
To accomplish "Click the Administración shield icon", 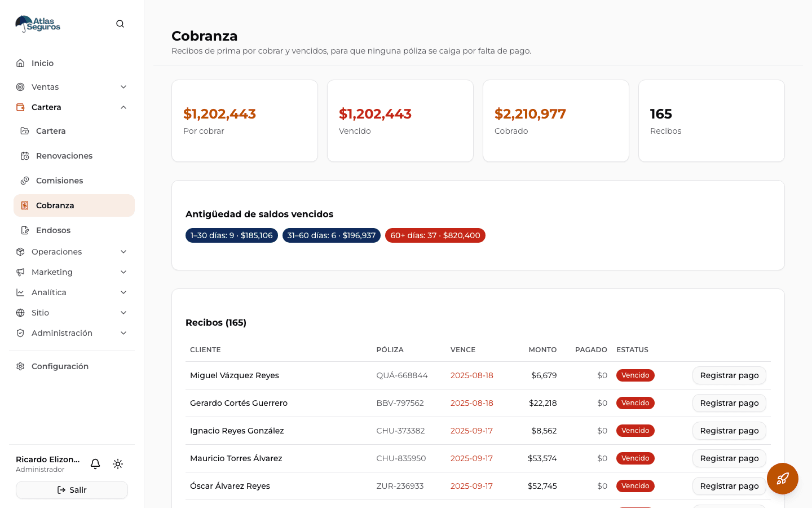I will point(20,333).
